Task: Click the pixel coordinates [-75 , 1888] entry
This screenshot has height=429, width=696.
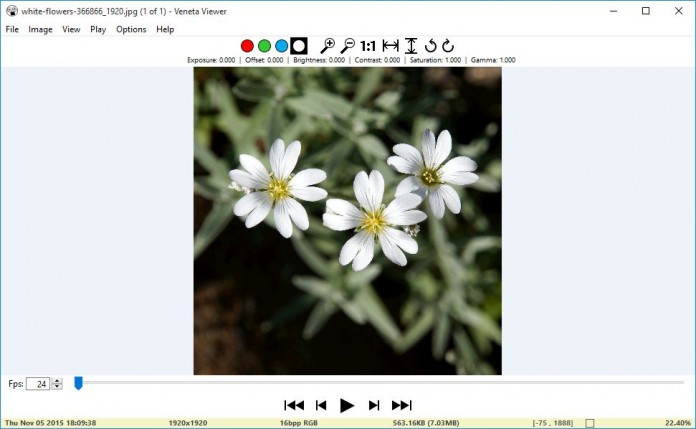Action: click(x=553, y=423)
